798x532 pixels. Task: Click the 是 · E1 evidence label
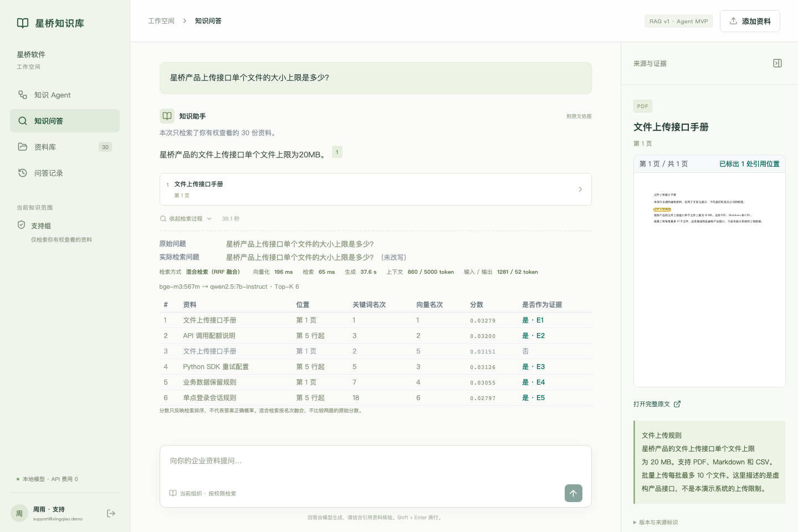pos(533,320)
